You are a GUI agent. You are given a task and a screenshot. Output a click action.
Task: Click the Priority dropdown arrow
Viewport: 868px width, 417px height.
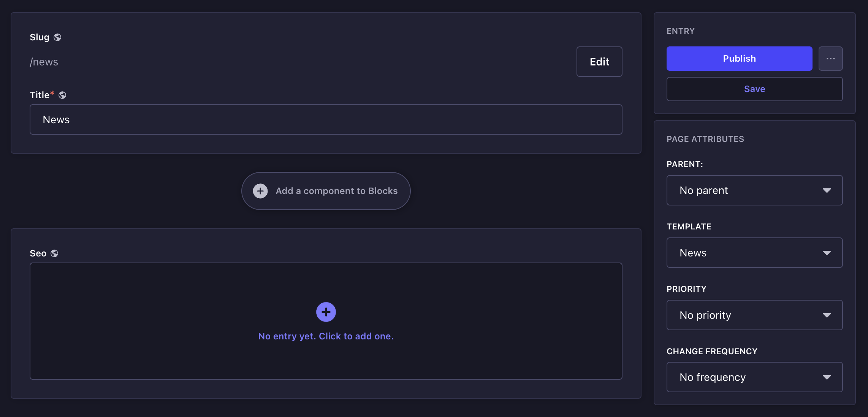pyautogui.click(x=827, y=315)
